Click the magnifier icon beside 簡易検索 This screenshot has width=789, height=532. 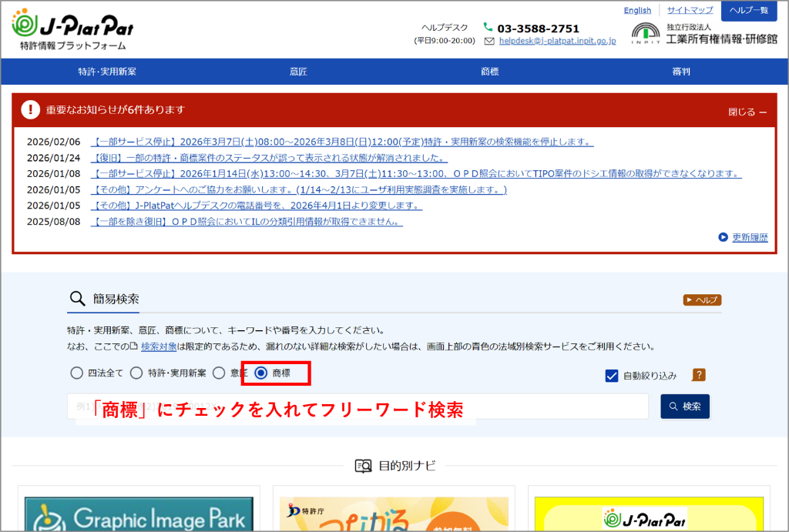coord(77,299)
